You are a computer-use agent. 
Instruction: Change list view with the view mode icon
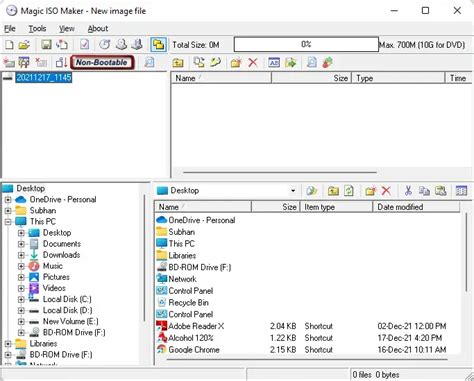461,191
